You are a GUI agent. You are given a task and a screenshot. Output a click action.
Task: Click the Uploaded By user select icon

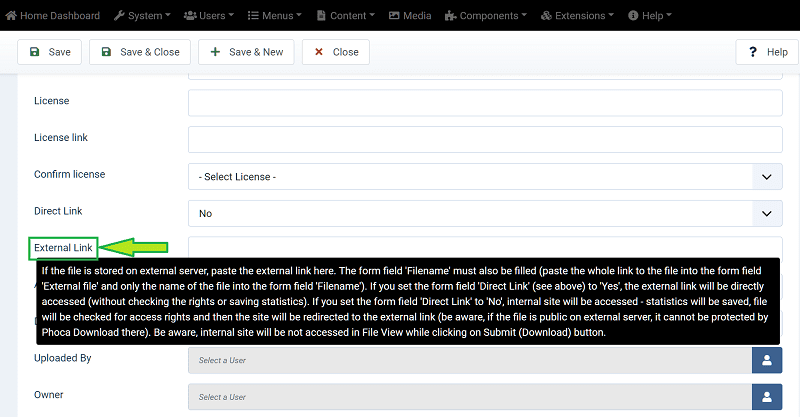click(767, 361)
